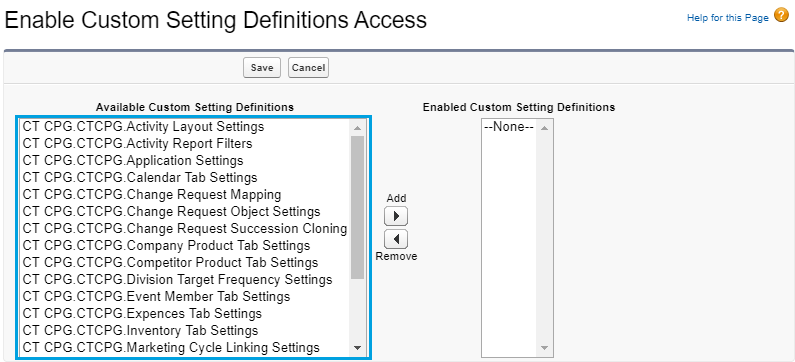Click the Cancel button
Screen dimensions: 795x362
pyautogui.click(x=308, y=67)
